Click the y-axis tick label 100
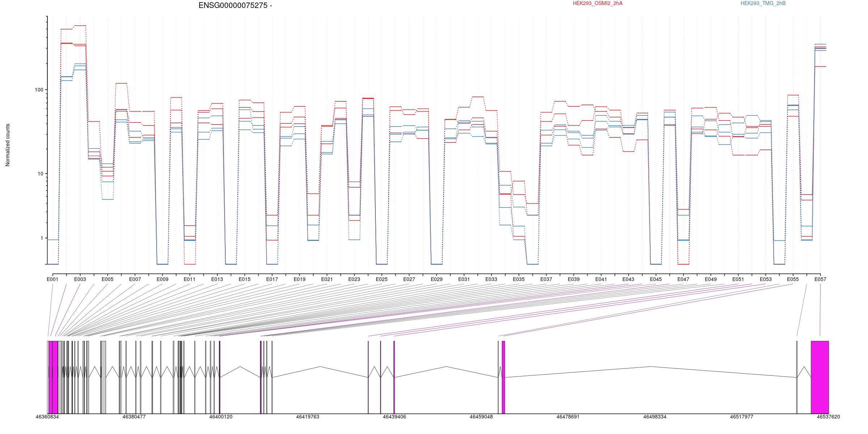 click(x=39, y=90)
